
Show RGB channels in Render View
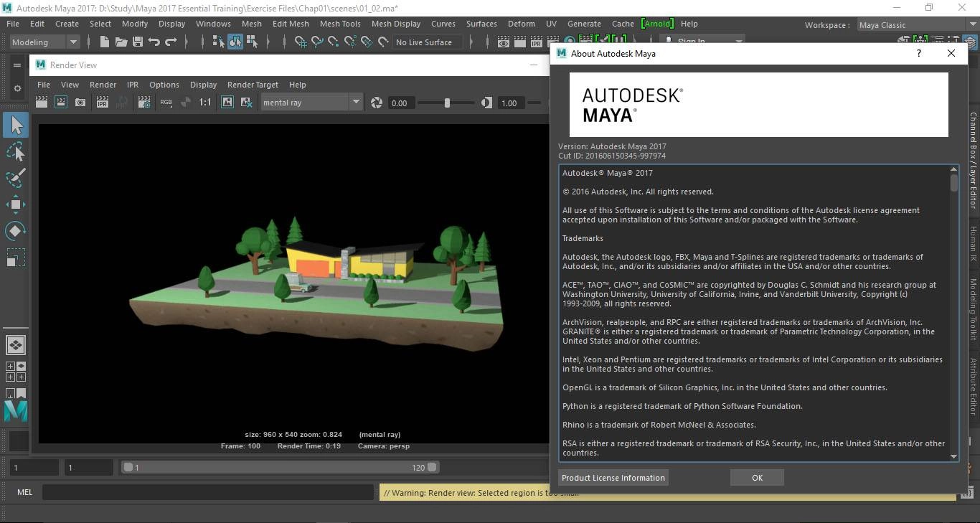(166, 103)
